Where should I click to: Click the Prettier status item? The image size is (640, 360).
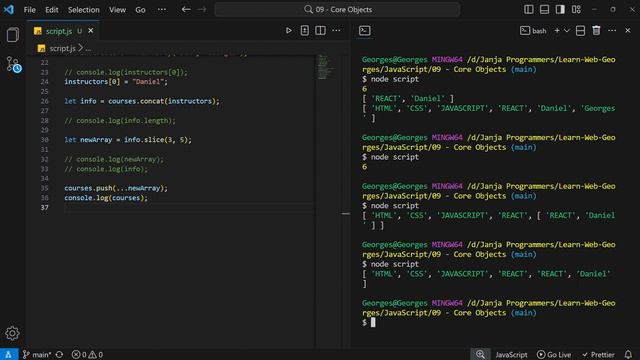pyautogui.click(x=598, y=355)
